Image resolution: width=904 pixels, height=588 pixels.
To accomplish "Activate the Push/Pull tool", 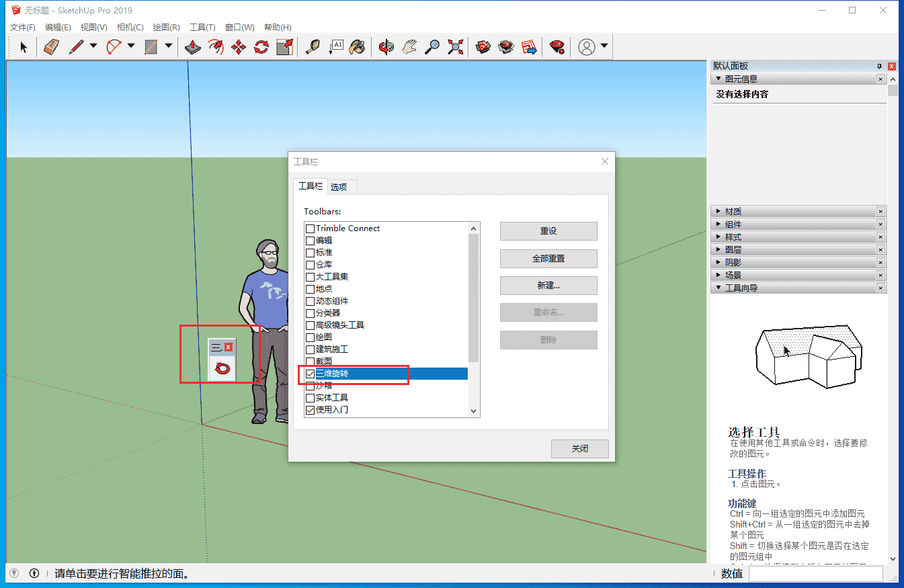I will (x=193, y=47).
